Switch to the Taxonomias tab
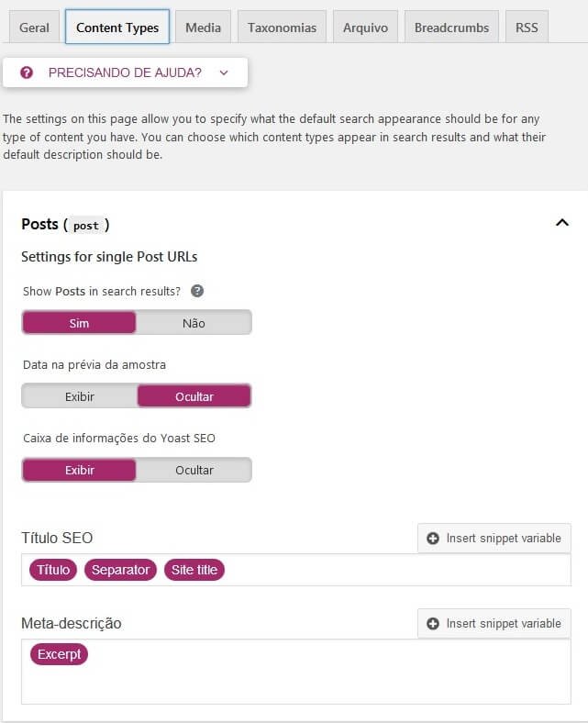The image size is (588, 723). pos(282,28)
